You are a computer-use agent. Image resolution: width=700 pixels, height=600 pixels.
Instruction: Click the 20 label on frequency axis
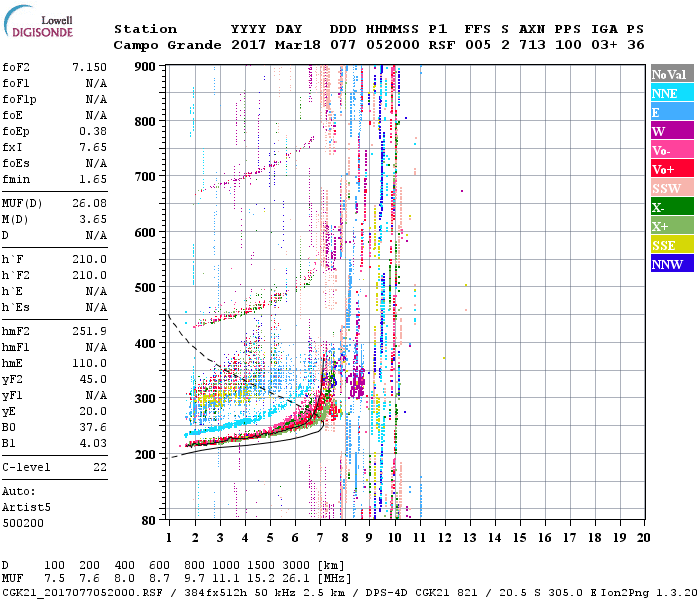click(x=643, y=537)
